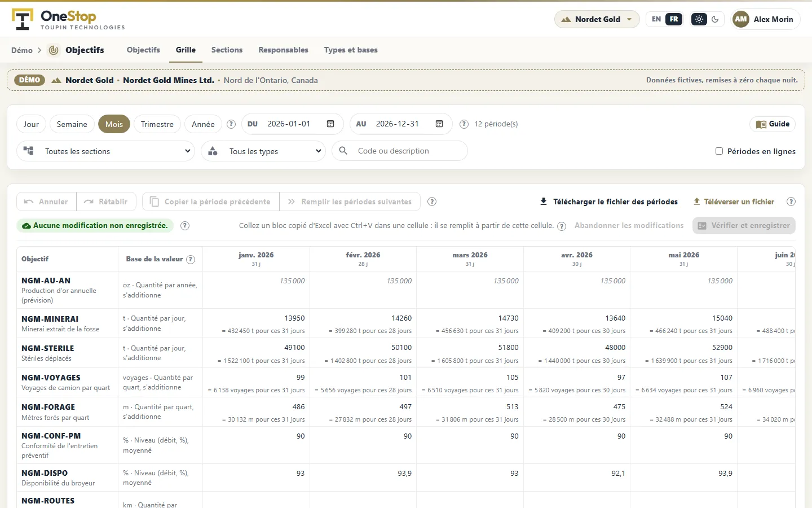This screenshot has height=508, width=812.
Task: Click the search magnifier icon
Action: coord(343,151)
